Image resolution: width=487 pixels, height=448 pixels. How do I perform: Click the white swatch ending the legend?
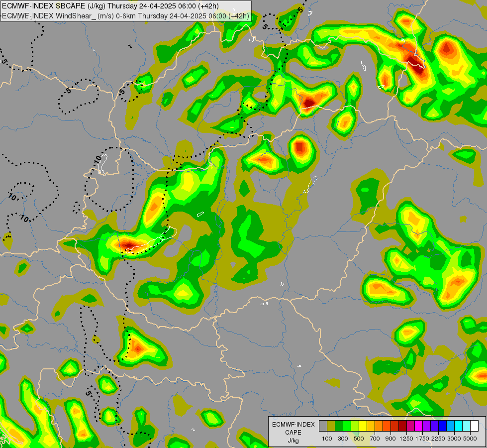(x=475, y=426)
